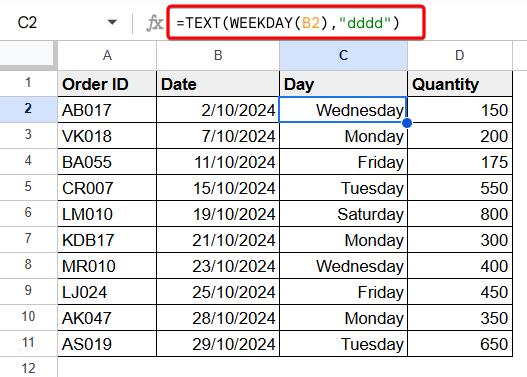The image size is (527, 377).
Task: Select date cell 15/10/2024
Action: (x=218, y=188)
